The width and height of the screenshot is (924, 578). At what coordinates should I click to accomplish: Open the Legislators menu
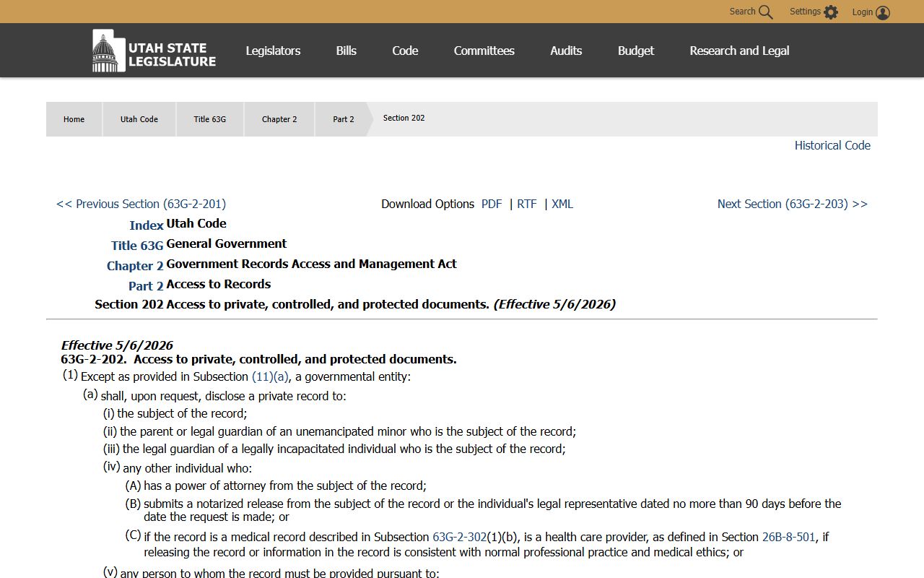coord(273,51)
